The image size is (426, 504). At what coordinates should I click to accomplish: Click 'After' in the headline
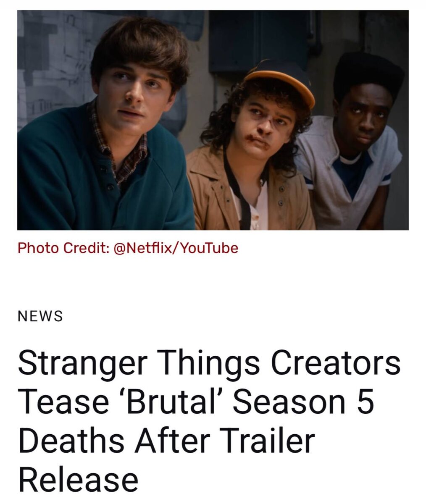pos(173,441)
